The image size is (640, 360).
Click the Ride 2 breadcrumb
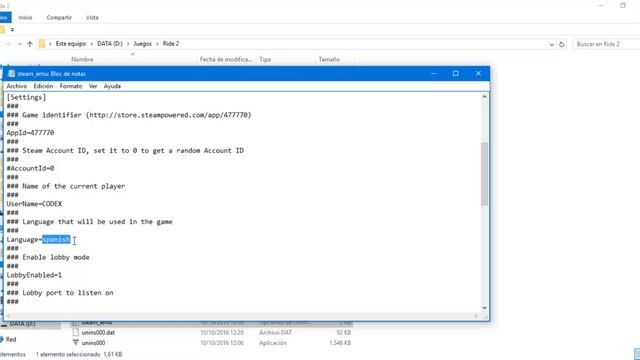coord(171,44)
